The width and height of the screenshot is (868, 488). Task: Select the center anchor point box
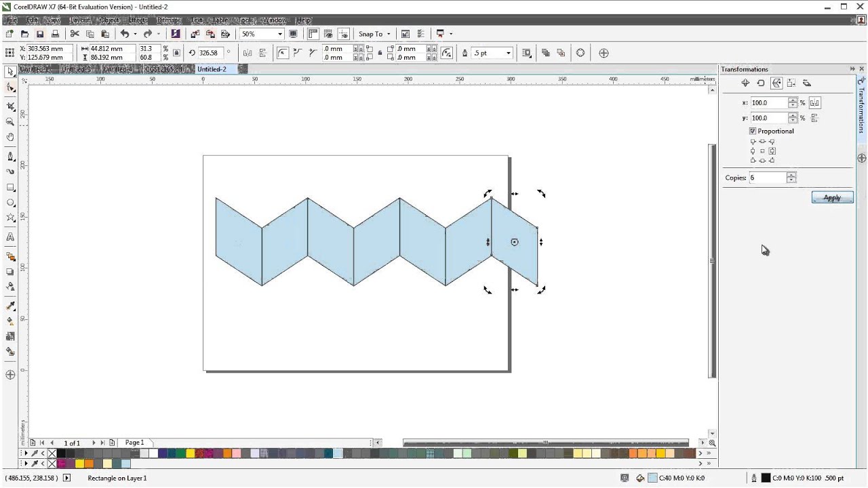(x=762, y=151)
